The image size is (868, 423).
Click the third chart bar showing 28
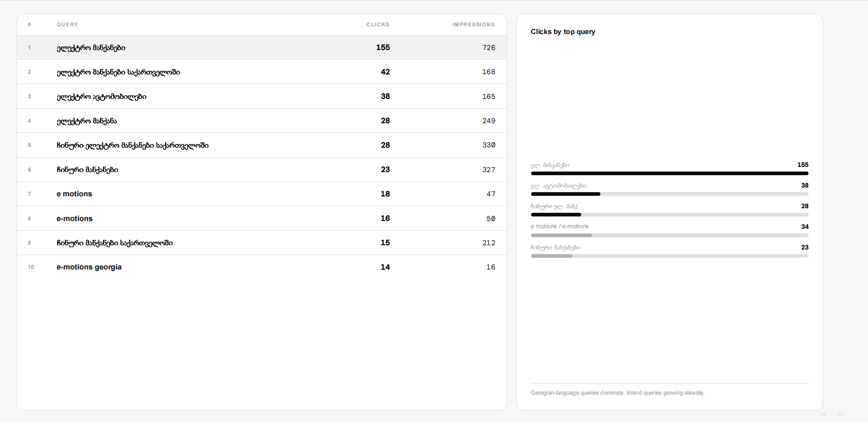coord(669,215)
